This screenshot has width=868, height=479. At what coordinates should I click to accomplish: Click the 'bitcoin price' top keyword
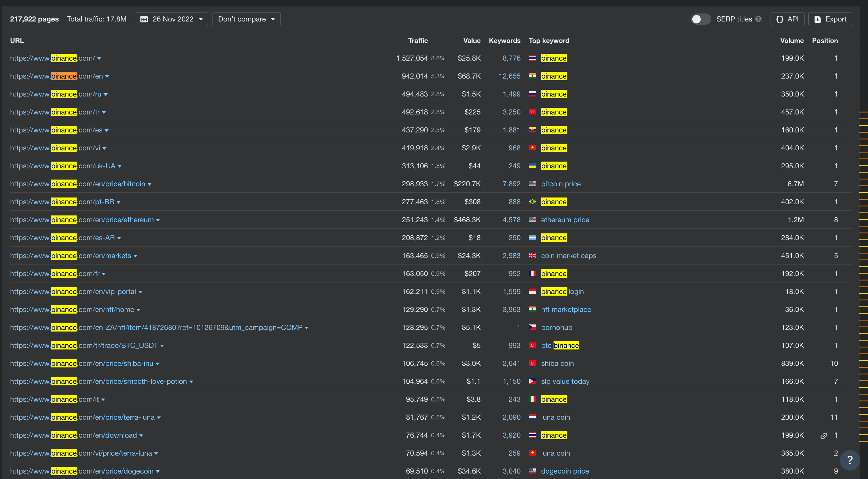pyautogui.click(x=561, y=184)
